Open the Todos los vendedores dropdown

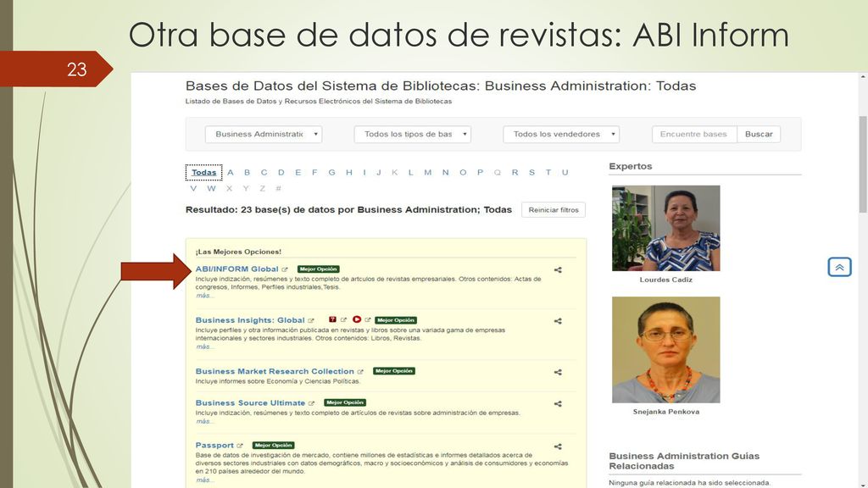tap(561, 134)
